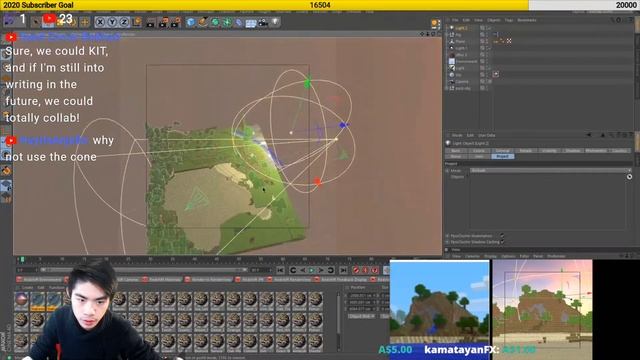
Task: Open Material Manager Create menu
Action: [28, 288]
